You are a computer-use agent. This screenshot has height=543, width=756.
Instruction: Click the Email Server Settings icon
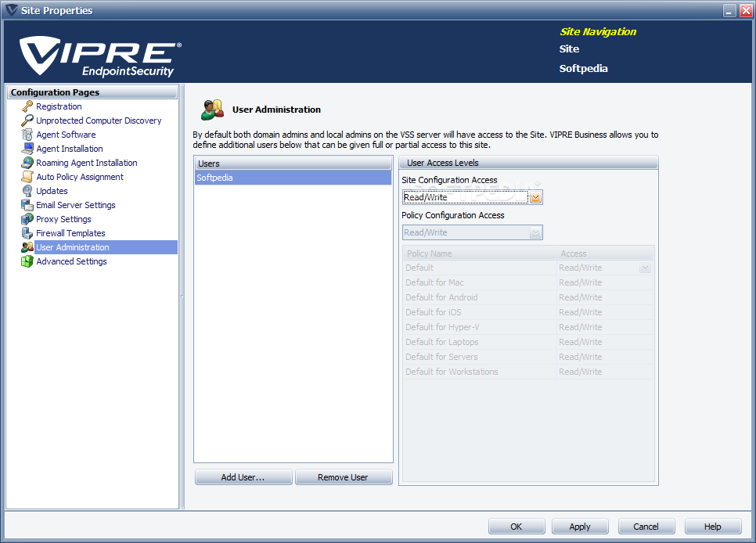click(x=27, y=205)
